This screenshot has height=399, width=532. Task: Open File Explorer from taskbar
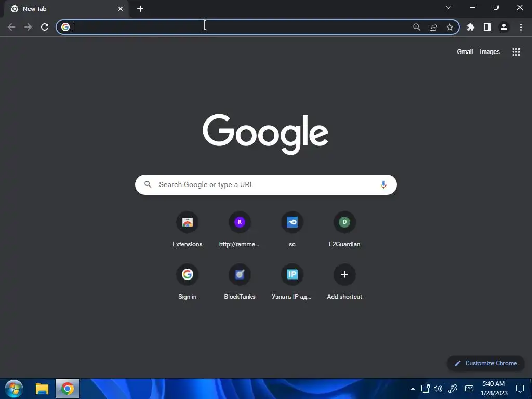[42, 389]
